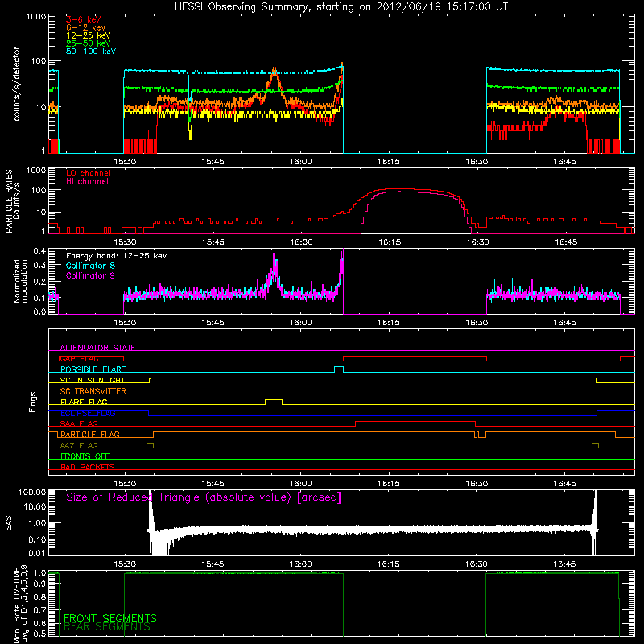
Task: Click the 15:30 tick label under counts plot
Action: 125,162
